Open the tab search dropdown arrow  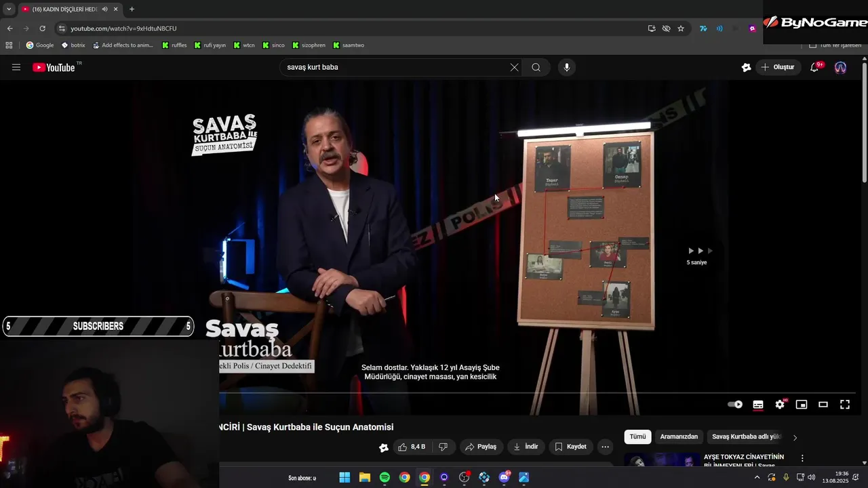9,9
